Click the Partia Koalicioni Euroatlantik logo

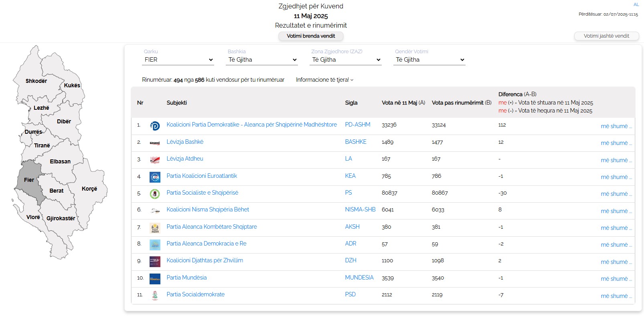coord(155,177)
